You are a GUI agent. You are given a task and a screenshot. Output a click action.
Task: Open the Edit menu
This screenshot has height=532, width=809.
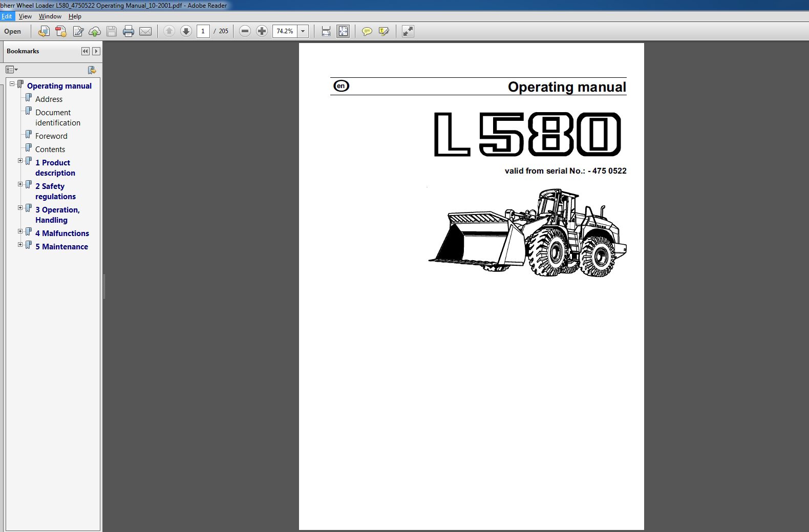click(7, 16)
